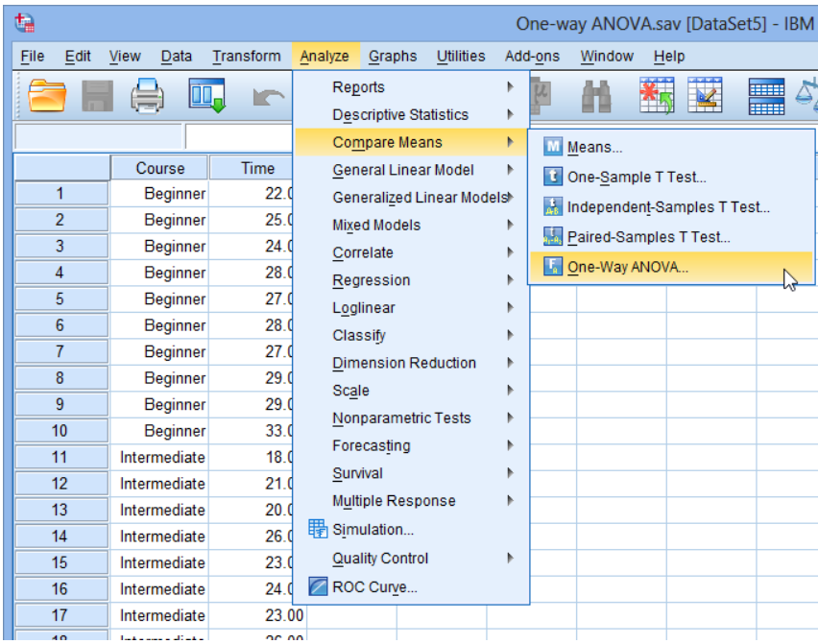818x644 pixels.
Task: Choose Paired-Samples T Test... menu entry
Action: [x=671, y=237]
